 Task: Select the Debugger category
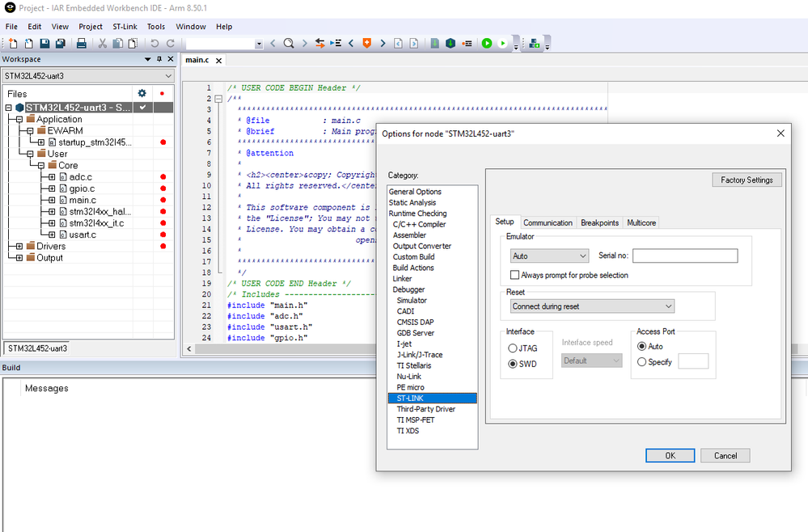(408, 289)
